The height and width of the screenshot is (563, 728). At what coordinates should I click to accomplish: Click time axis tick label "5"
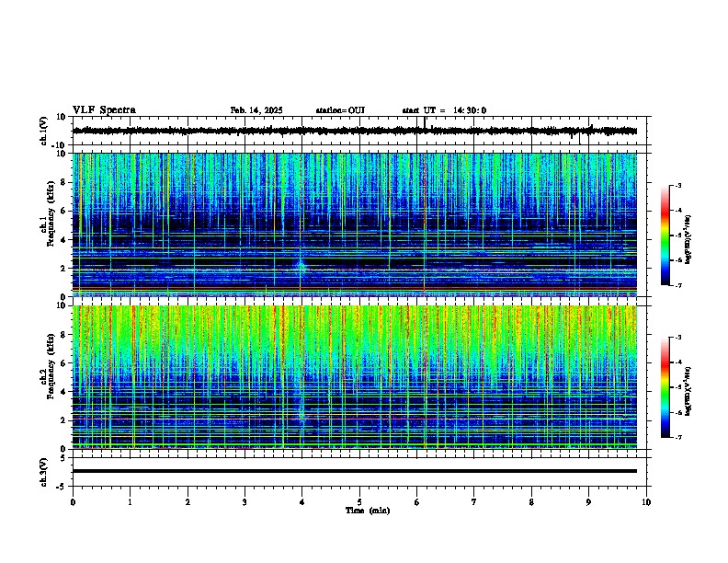[359, 502]
